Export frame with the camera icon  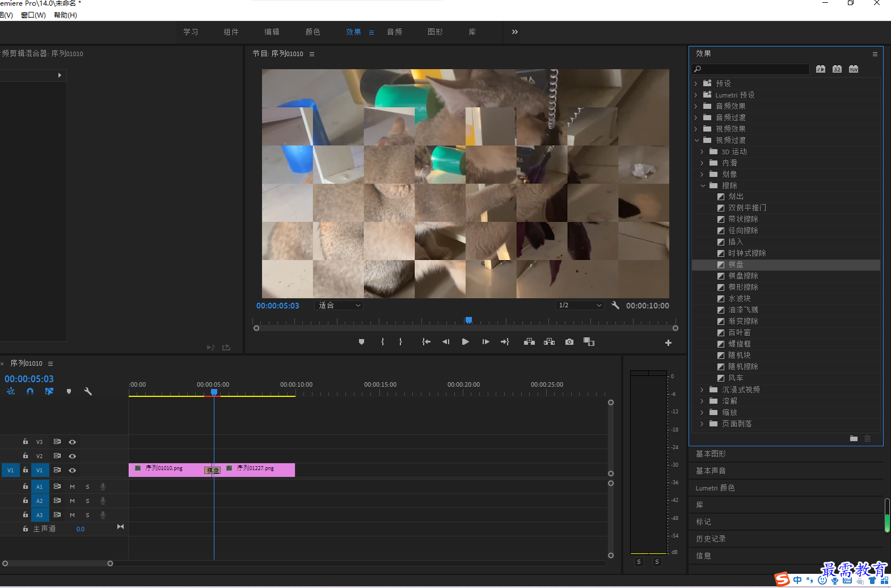(569, 342)
